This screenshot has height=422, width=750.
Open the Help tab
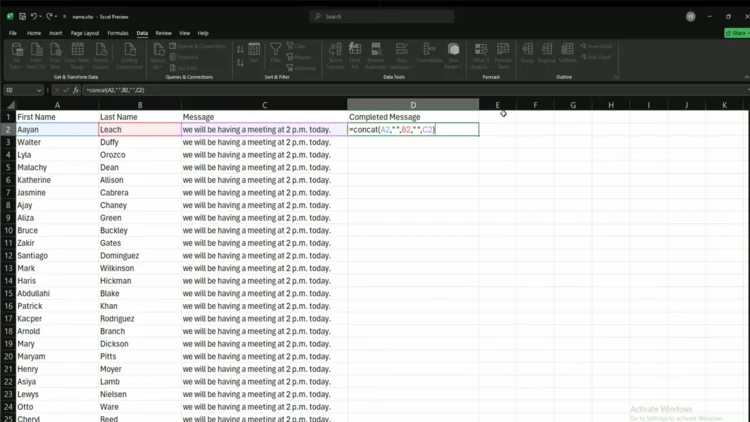(203, 33)
